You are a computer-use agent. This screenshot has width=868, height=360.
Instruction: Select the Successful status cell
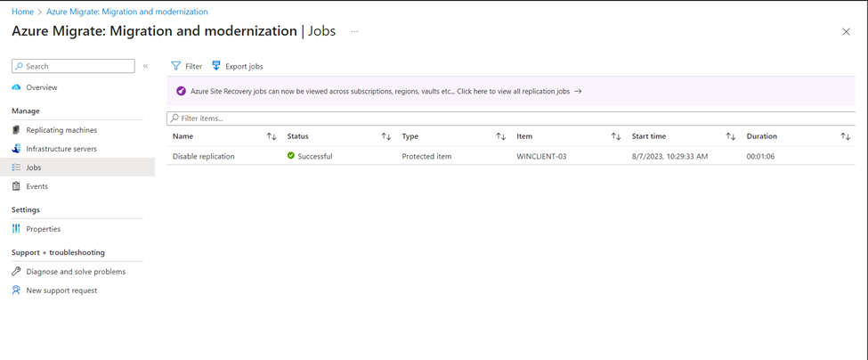315,156
